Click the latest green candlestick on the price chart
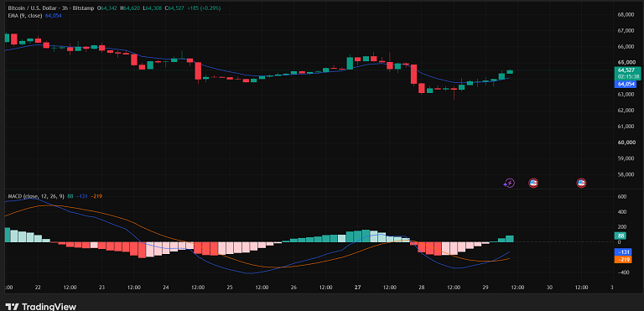The height and width of the screenshot is (311, 644). pyautogui.click(x=510, y=71)
